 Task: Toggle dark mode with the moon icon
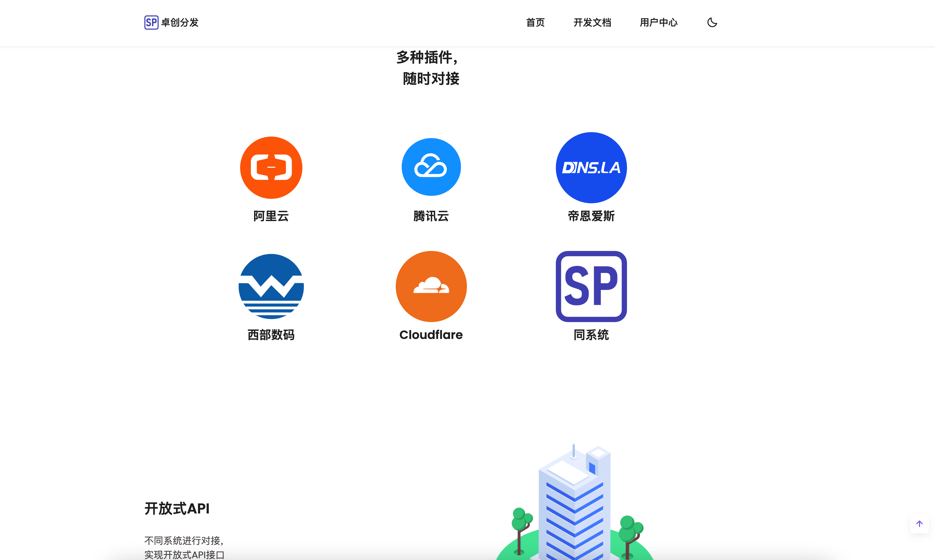pyautogui.click(x=712, y=23)
